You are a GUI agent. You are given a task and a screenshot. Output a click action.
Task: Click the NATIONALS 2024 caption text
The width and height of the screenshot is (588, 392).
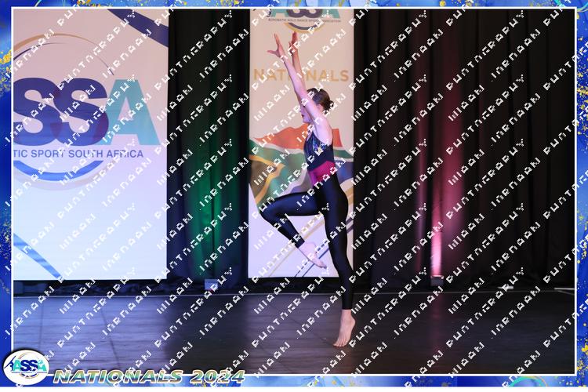click(x=149, y=376)
